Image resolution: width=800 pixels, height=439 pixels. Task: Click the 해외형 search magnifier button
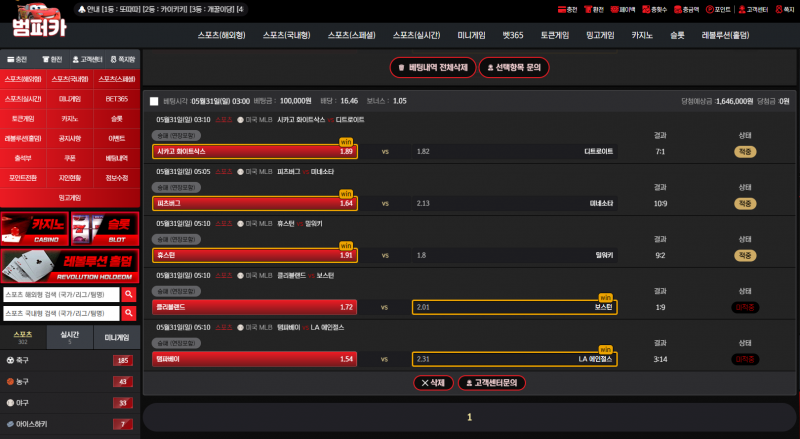click(x=129, y=295)
